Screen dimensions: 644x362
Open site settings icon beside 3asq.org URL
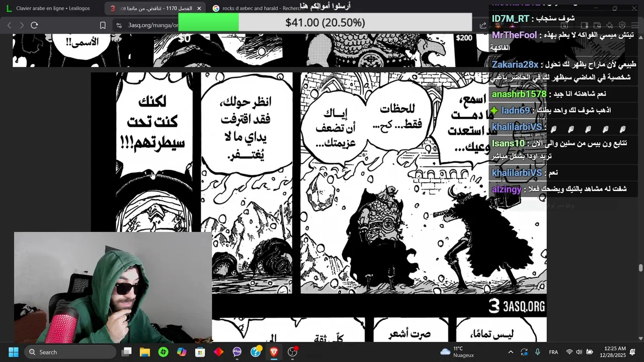click(119, 25)
